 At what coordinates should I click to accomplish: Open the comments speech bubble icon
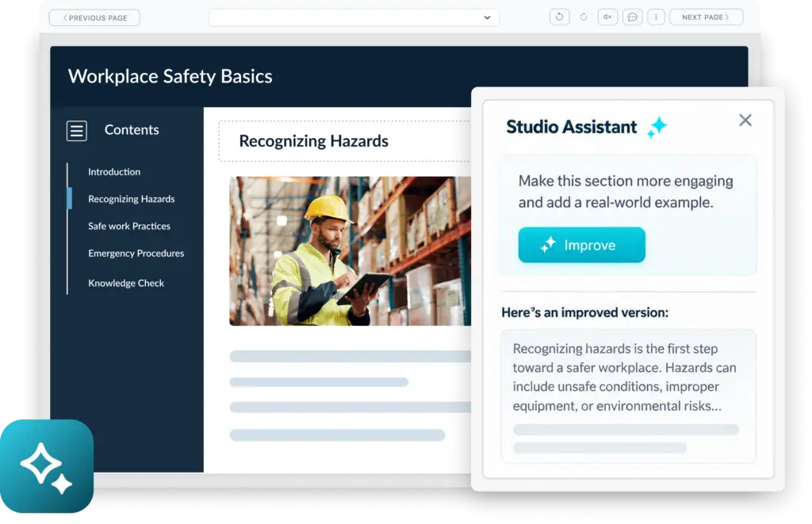coord(632,17)
